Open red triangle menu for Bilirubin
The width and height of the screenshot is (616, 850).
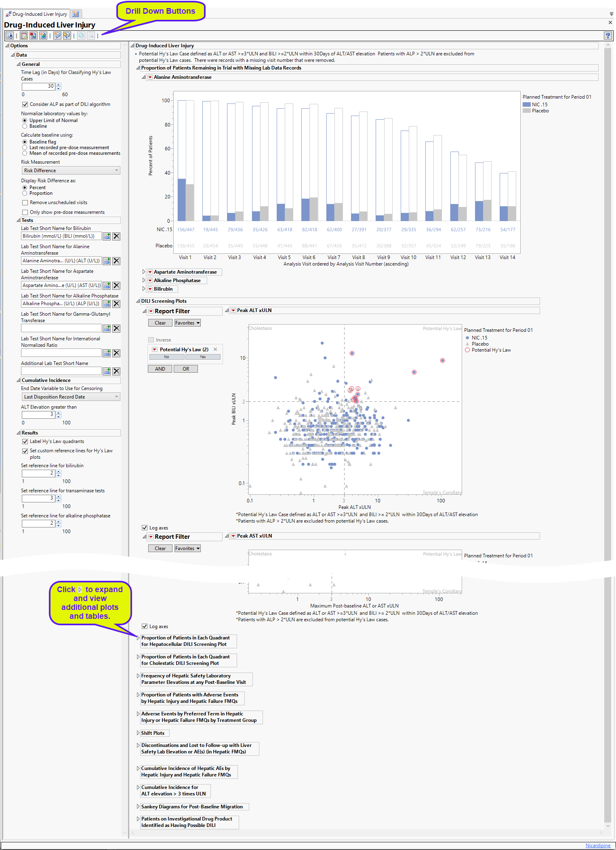150,289
